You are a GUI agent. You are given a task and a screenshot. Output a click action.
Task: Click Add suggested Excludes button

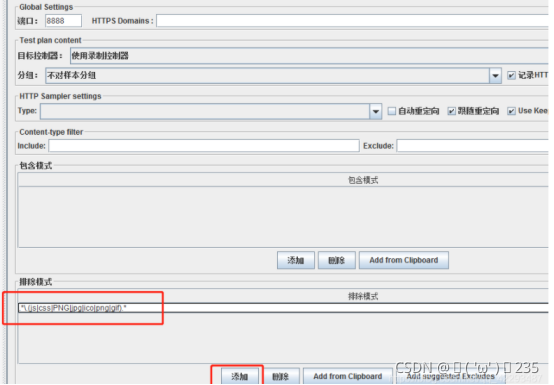coord(451,377)
